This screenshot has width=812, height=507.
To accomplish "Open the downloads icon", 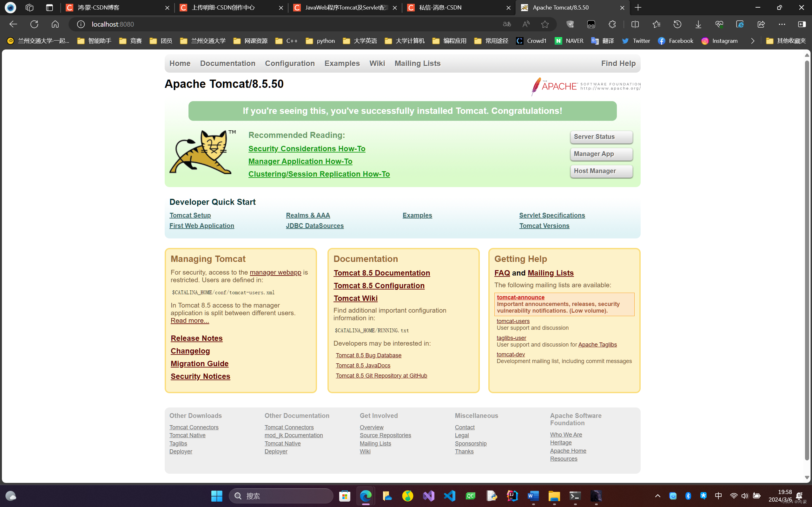I will pyautogui.click(x=698, y=24).
